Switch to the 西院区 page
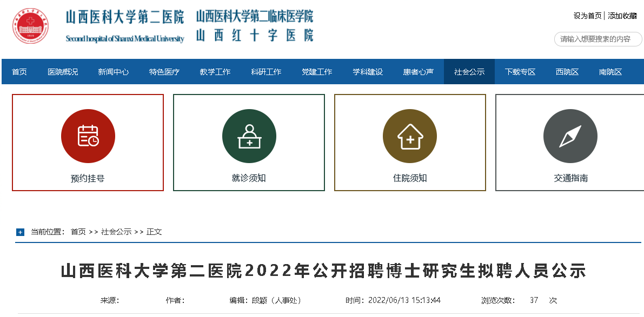644x317 pixels. [567, 72]
